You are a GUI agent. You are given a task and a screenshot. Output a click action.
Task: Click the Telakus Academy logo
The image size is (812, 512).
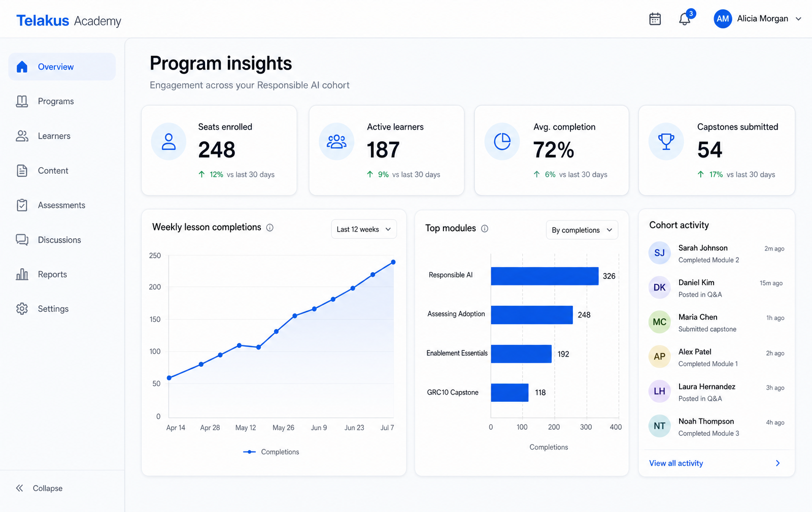coord(69,20)
